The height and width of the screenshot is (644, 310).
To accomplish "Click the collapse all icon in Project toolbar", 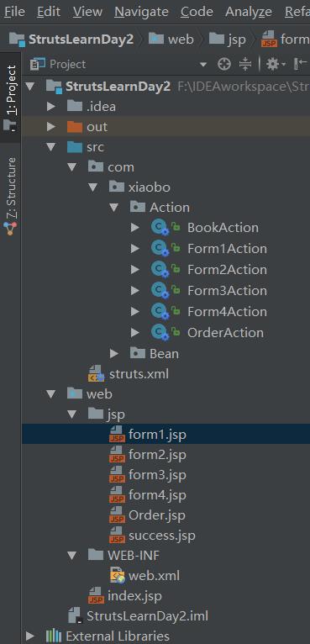I will click(245, 64).
